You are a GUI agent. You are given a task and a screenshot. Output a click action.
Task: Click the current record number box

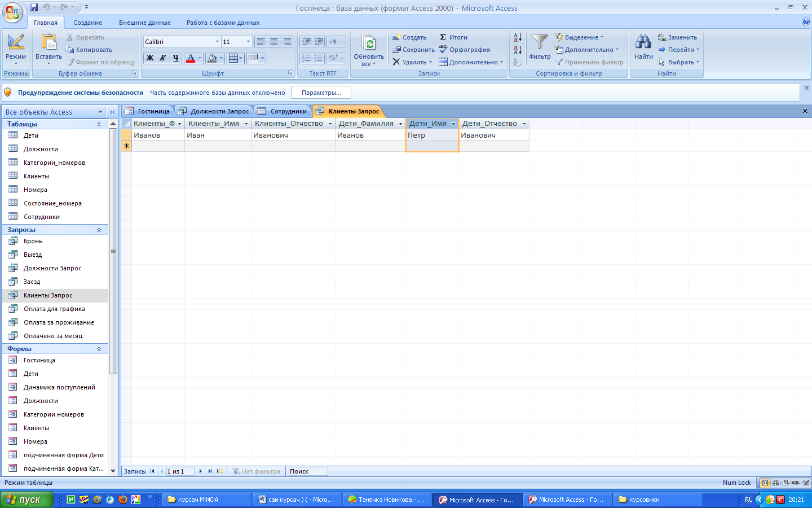180,471
